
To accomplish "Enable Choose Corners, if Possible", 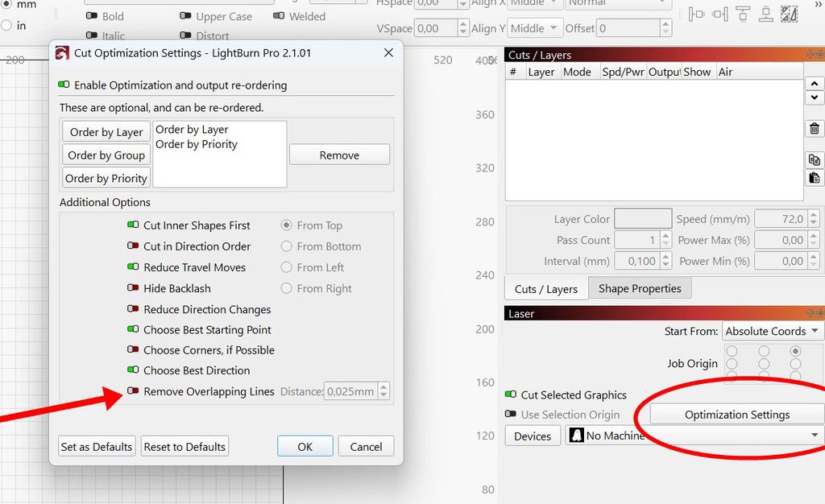I will pos(133,349).
